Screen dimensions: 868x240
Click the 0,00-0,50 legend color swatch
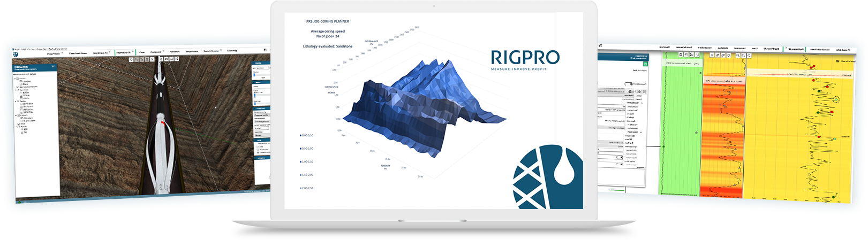[300, 136]
